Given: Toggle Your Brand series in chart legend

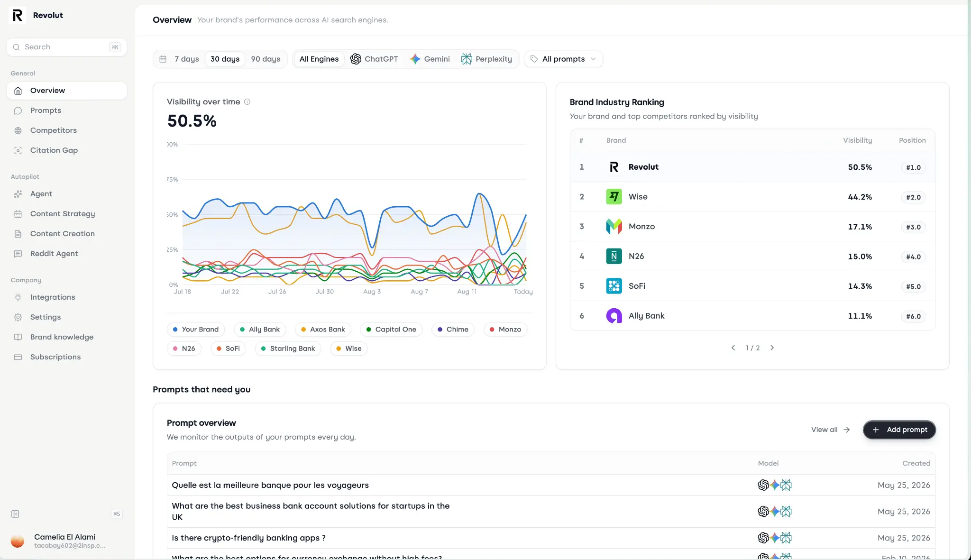Looking at the screenshot, I should pyautogui.click(x=196, y=330).
